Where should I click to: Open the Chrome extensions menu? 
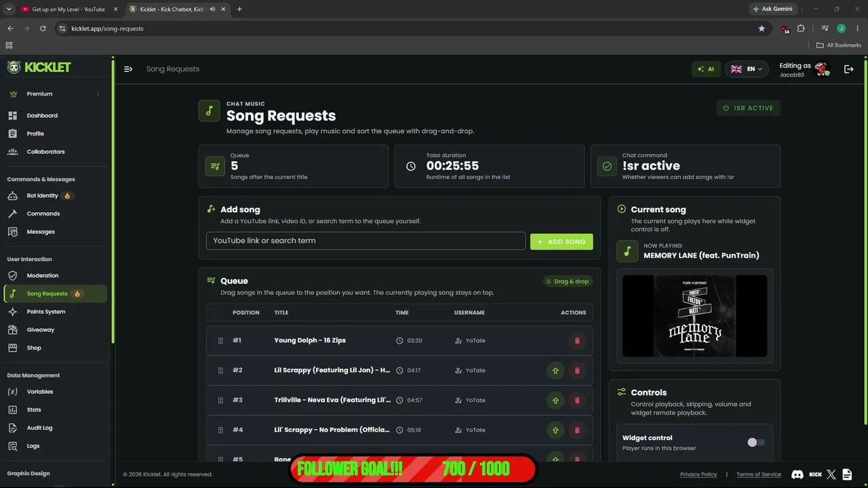pos(801,28)
